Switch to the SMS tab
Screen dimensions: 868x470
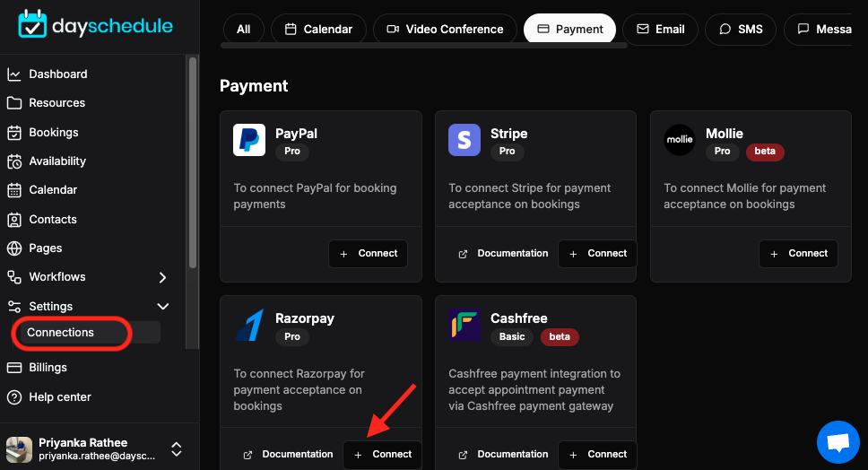coord(740,29)
